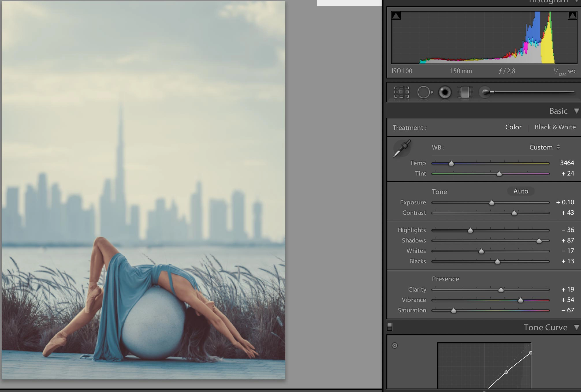Click the ISO 100 readout
This screenshot has width=581, height=392.
pos(402,71)
